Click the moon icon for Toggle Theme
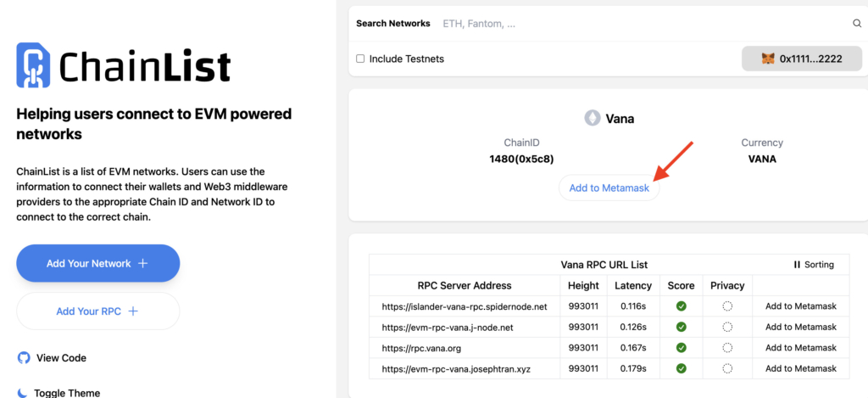 [x=22, y=392]
